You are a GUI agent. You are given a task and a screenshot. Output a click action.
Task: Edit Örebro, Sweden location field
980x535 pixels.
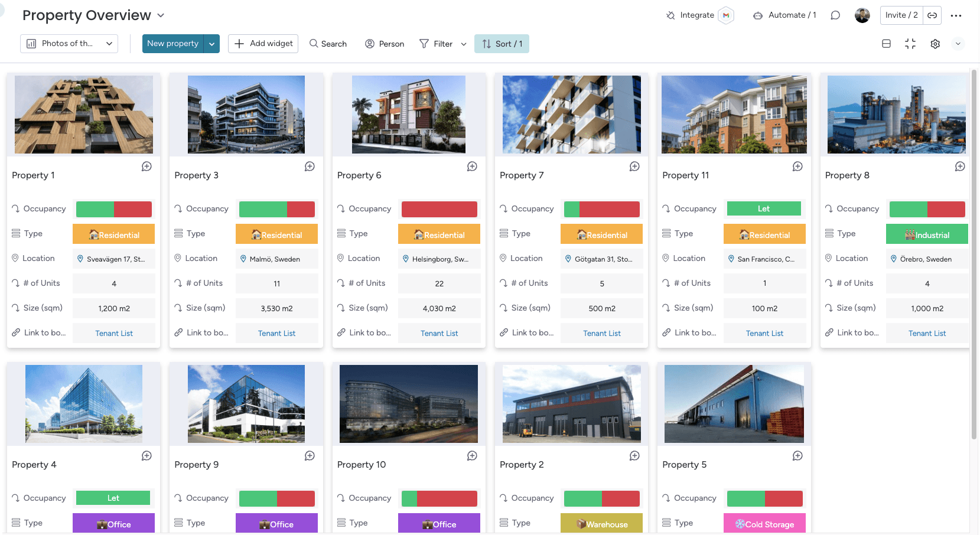[927, 259]
